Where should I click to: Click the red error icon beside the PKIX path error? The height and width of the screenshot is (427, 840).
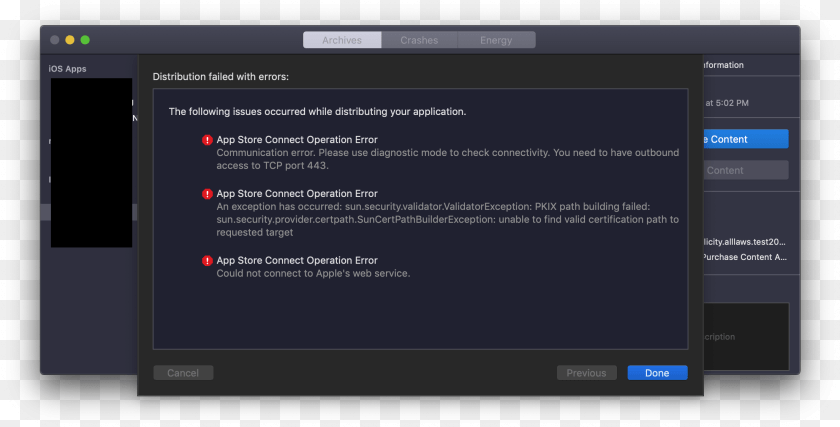pos(207,194)
